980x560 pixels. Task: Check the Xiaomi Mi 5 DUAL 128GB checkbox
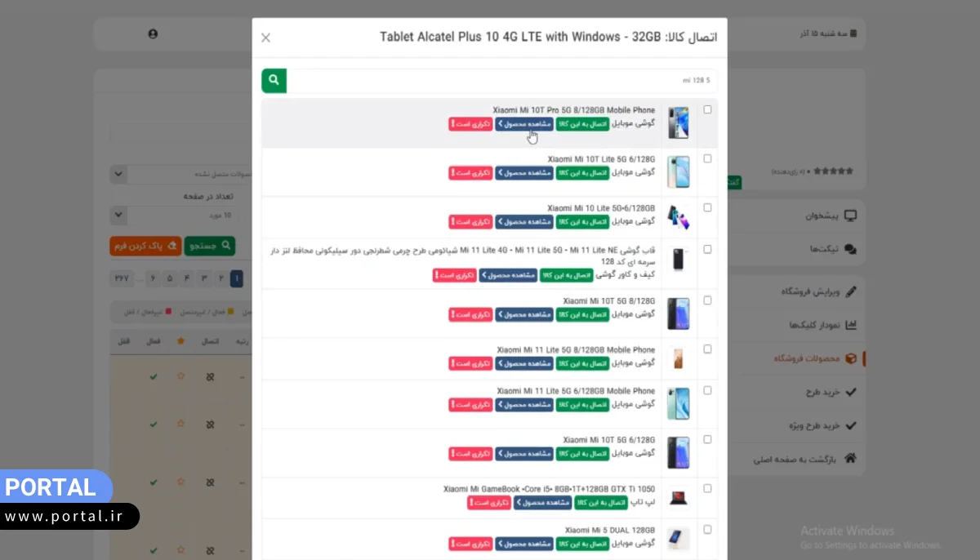click(x=707, y=530)
